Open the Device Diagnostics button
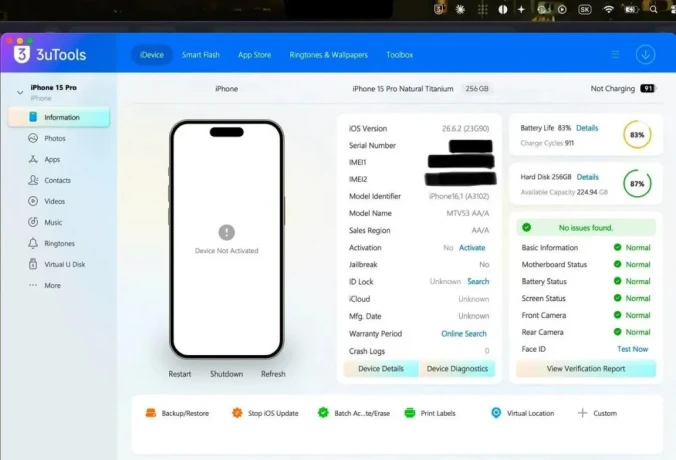 click(x=457, y=369)
